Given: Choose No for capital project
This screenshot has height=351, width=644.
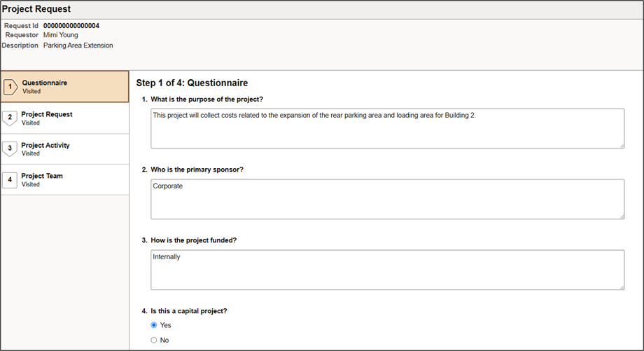Looking at the screenshot, I should click(154, 340).
